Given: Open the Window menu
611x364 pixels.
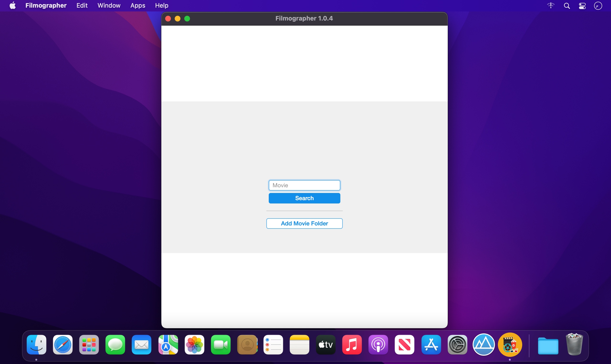Looking at the screenshot, I should tap(109, 5).
